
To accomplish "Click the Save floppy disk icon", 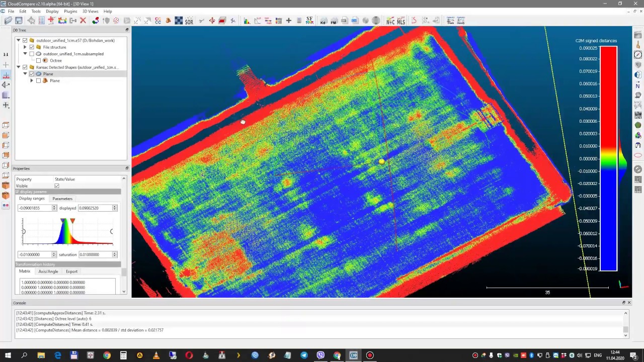I will (x=19, y=21).
